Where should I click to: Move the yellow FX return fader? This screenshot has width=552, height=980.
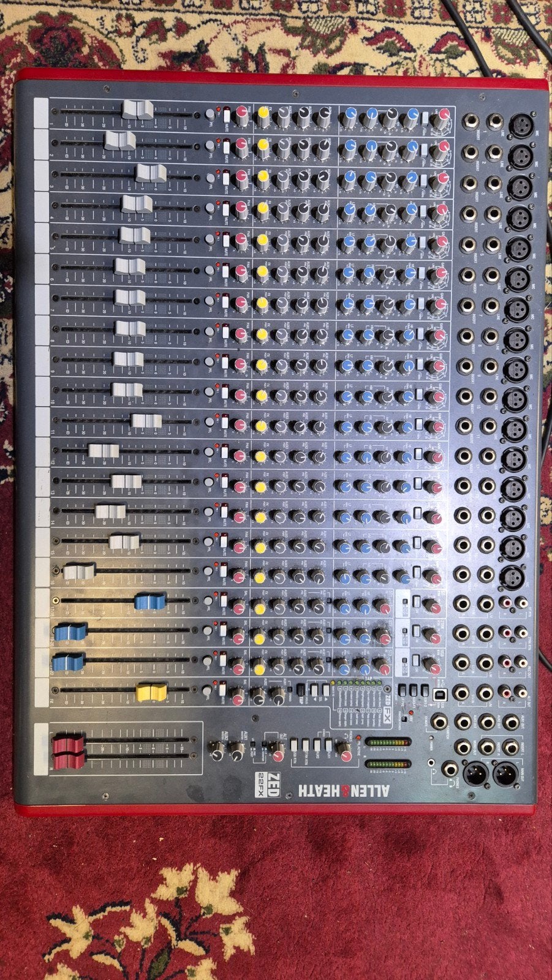pos(151,692)
